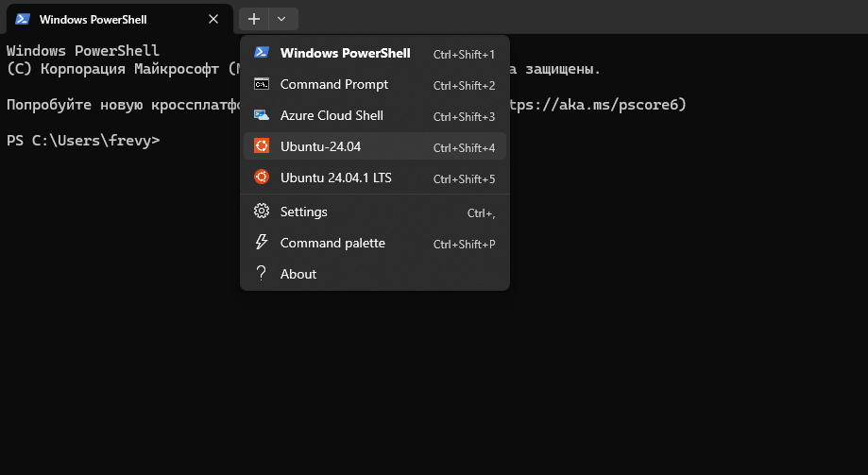Click the Ubuntu 24.04.1 LTS icon
868x475 pixels.
[x=262, y=178]
